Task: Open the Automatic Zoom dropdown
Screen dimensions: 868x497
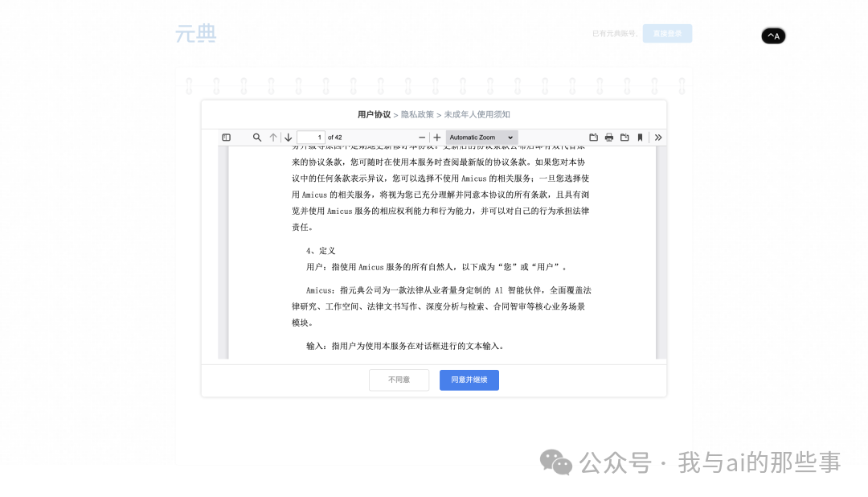Action: point(481,138)
